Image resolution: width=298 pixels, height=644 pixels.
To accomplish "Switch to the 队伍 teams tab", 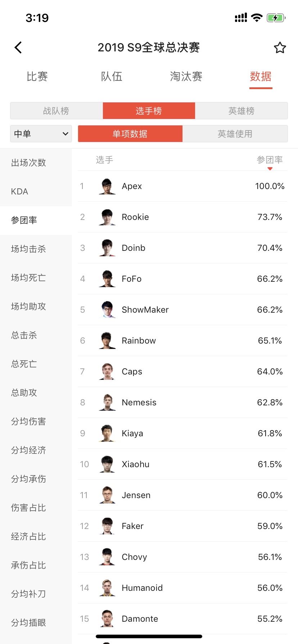I will [x=112, y=77].
